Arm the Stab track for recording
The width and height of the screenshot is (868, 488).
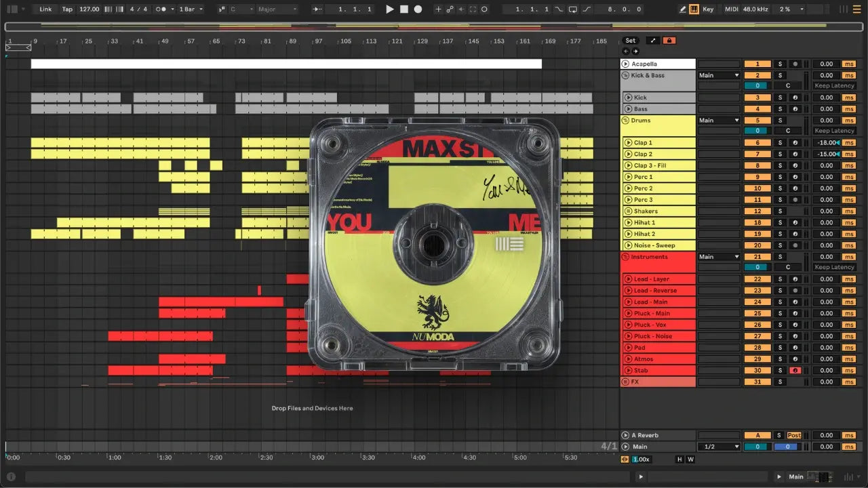coord(795,371)
